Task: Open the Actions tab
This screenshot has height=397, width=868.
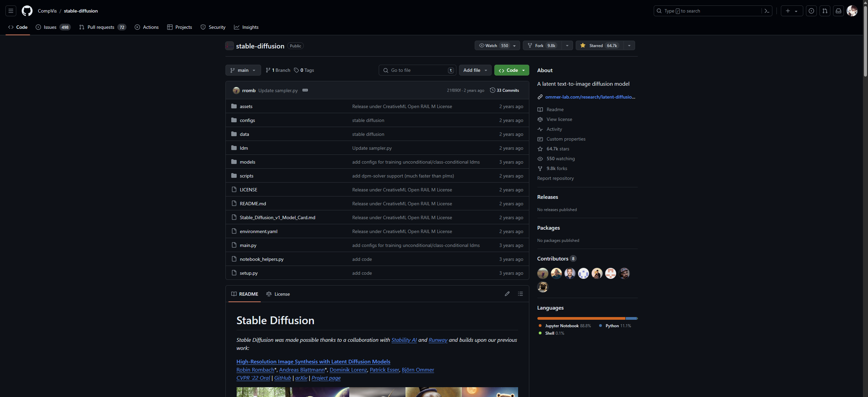Action: 146,27
